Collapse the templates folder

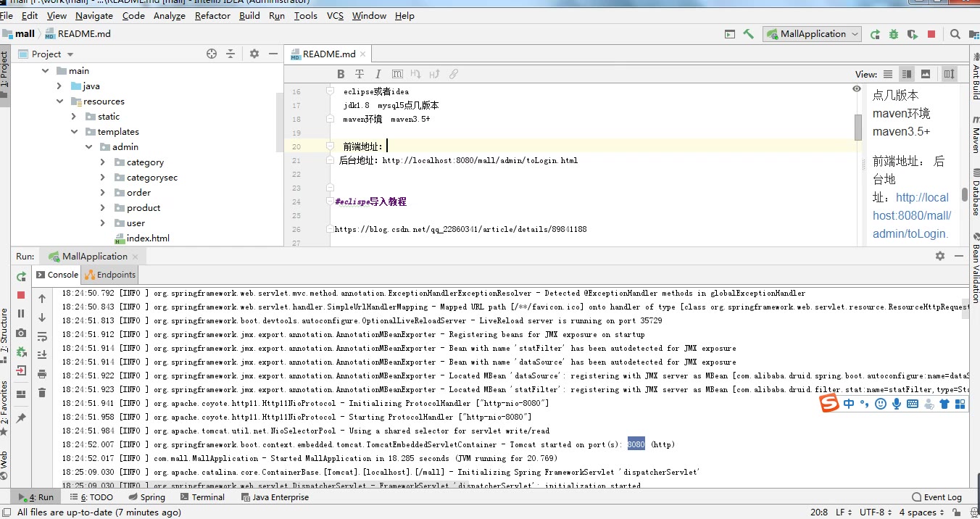point(74,132)
